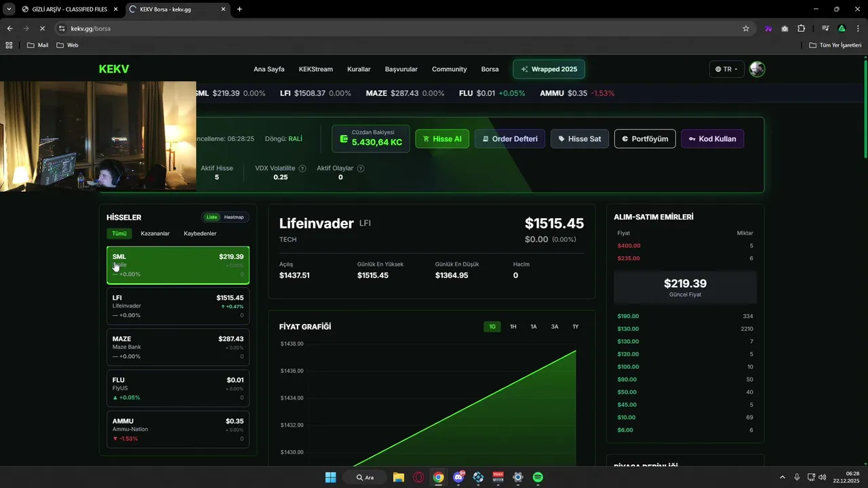Select the Kaybedenler filter tab
Viewport: 868px width, 488px height.
pos(200,234)
